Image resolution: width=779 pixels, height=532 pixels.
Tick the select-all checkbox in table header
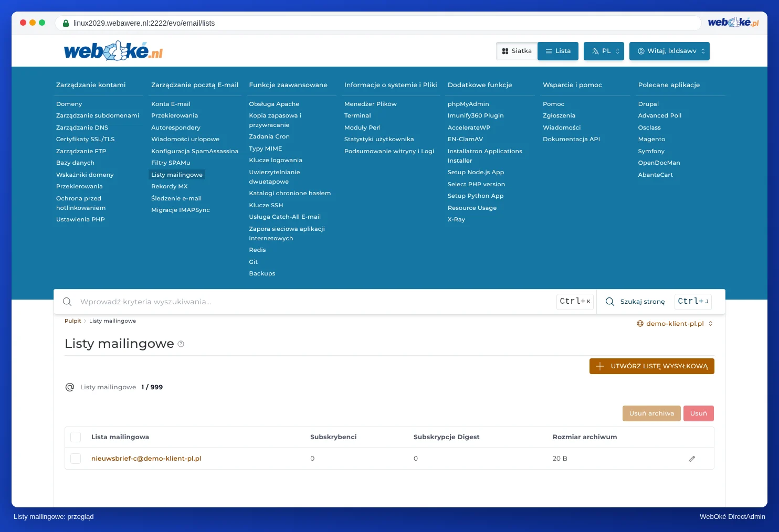(76, 437)
